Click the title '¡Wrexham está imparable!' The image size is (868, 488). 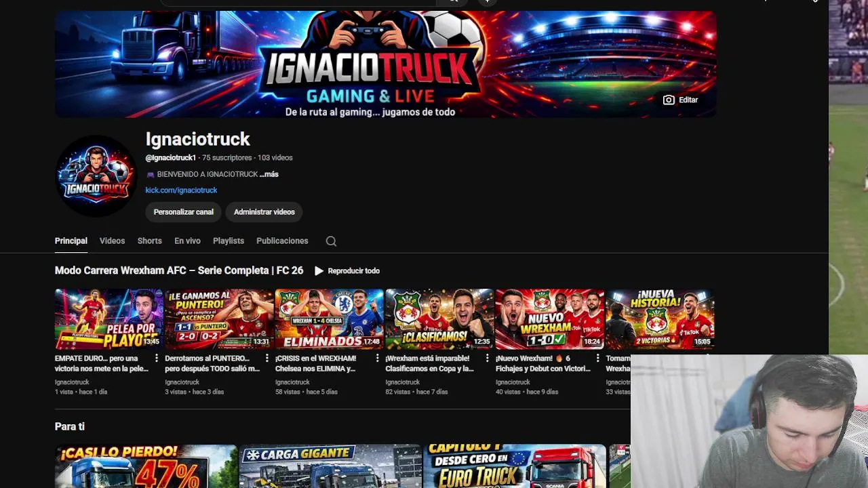(x=429, y=363)
